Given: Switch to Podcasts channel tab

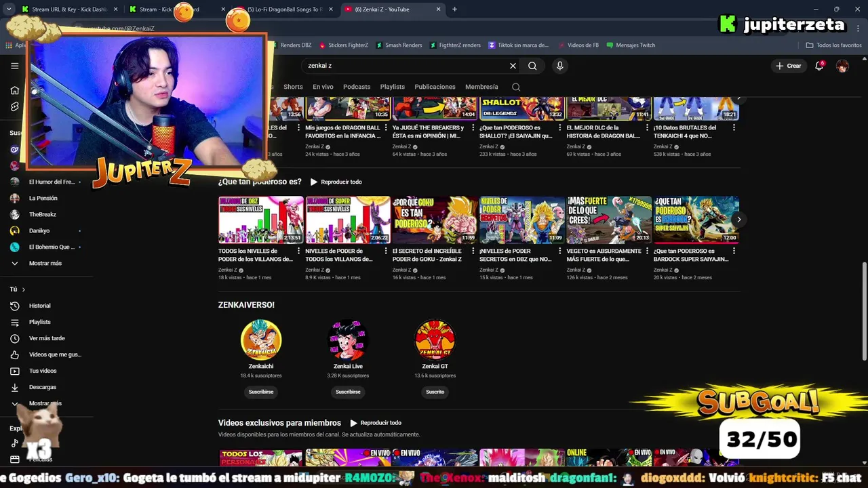Looking at the screenshot, I should pyautogui.click(x=357, y=87).
